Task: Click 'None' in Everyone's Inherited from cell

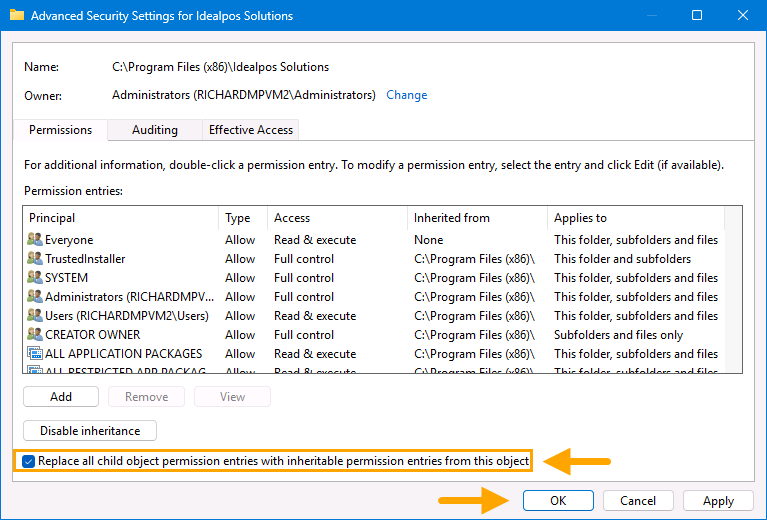Action: pos(429,240)
